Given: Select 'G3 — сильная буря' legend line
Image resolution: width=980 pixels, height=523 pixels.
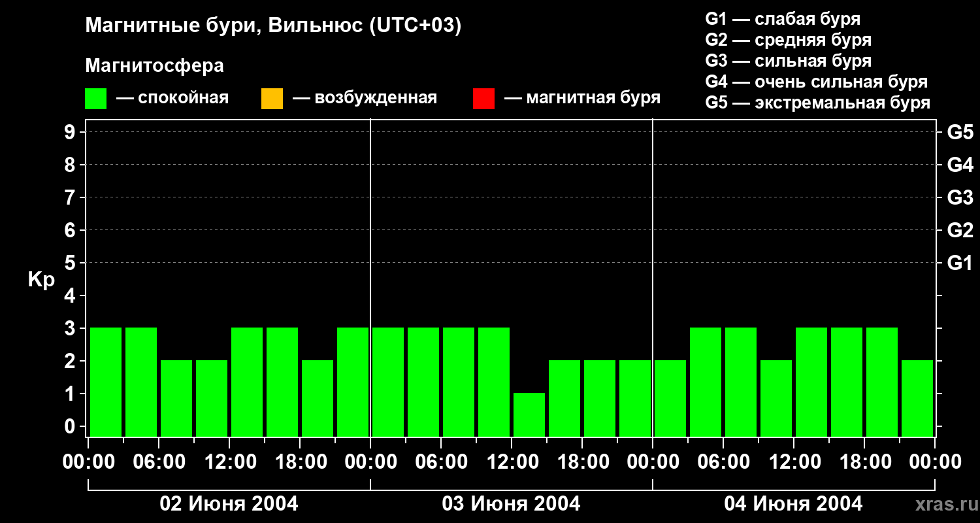Looking at the screenshot, I should [x=788, y=61].
